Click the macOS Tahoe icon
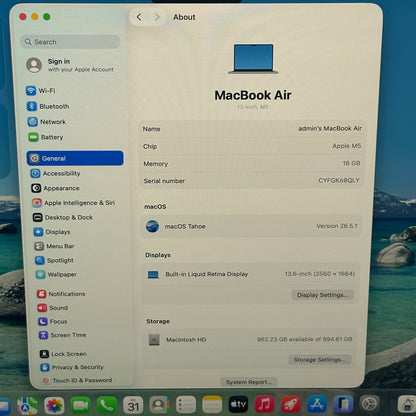 tap(152, 226)
